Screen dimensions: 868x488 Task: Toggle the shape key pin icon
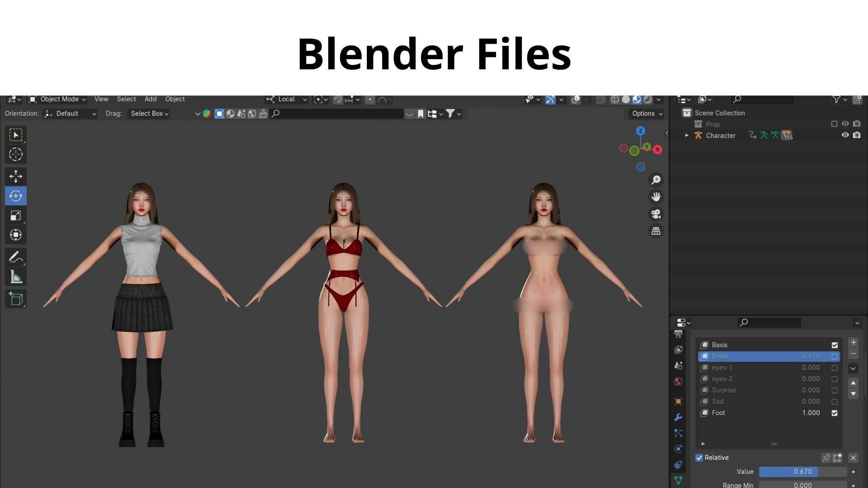coord(826,458)
